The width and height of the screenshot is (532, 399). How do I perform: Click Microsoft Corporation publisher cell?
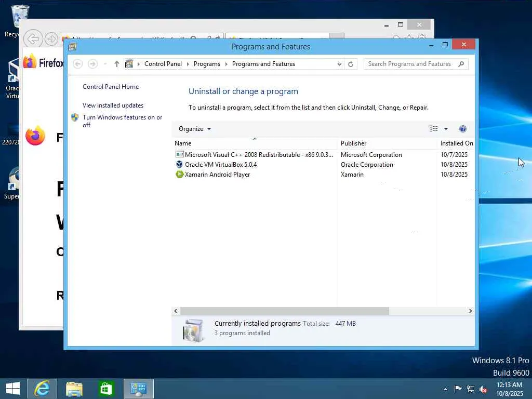click(371, 155)
